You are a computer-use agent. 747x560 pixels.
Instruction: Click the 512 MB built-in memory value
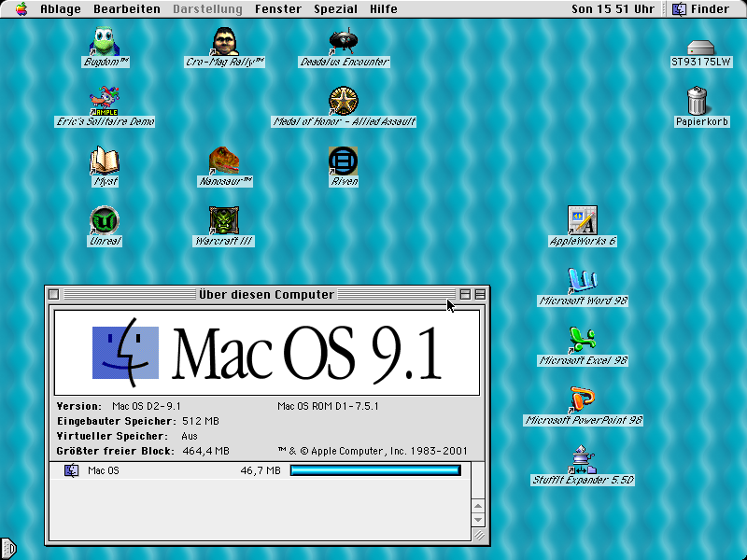point(201,421)
